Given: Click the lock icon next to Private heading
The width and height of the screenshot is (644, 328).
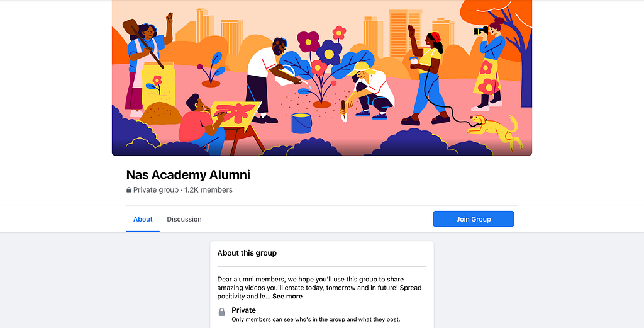Looking at the screenshot, I should [221, 312].
